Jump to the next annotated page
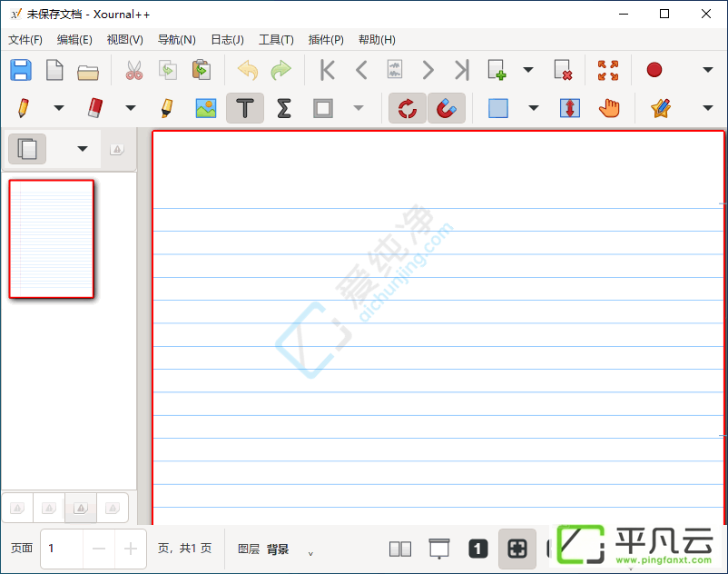Viewport: 728px width, 574px height. (395, 70)
